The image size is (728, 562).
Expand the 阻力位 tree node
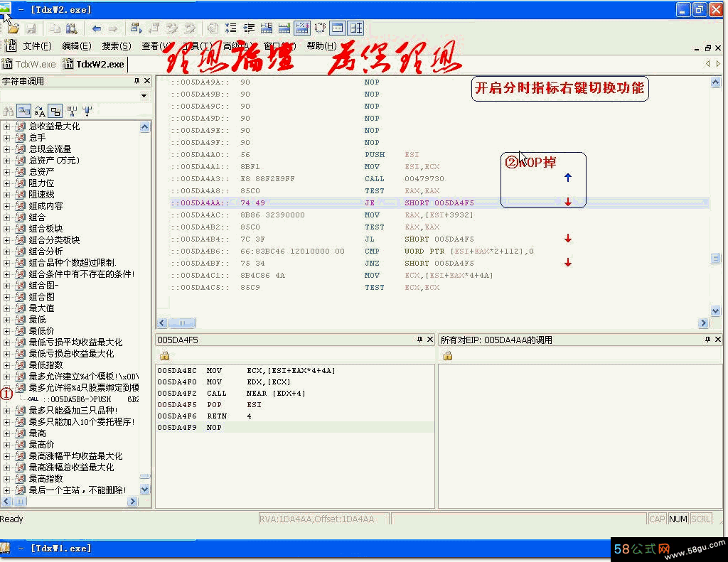click(x=6, y=183)
